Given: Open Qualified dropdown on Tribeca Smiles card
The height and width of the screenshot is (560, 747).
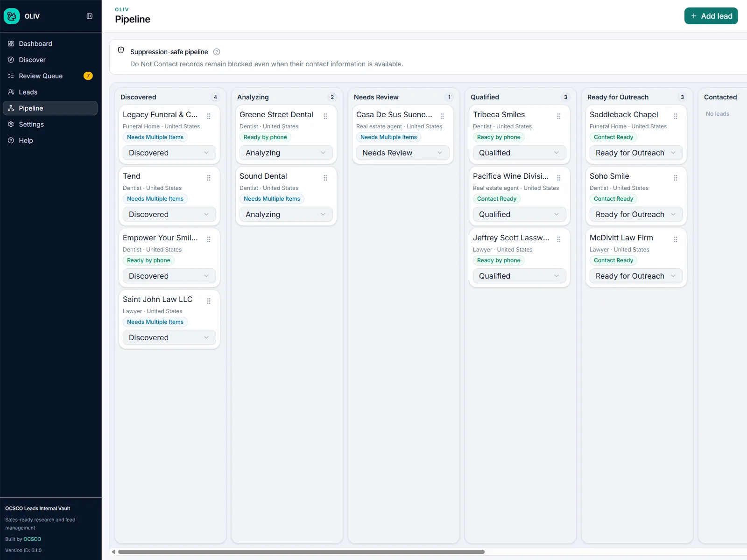Looking at the screenshot, I should (520, 153).
